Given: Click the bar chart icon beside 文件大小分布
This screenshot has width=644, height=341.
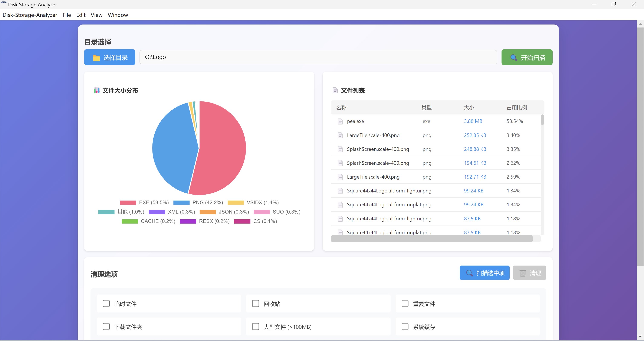Looking at the screenshot, I should (96, 91).
